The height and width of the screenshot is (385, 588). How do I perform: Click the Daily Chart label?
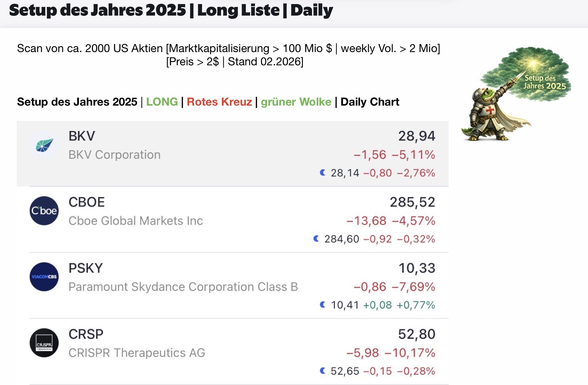point(370,102)
